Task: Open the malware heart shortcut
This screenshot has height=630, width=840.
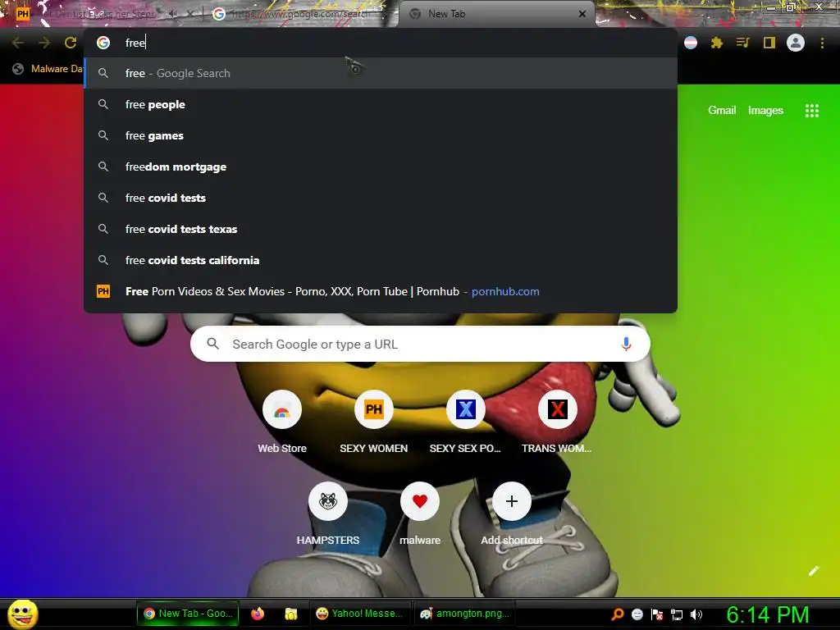Action: click(420, 514)
